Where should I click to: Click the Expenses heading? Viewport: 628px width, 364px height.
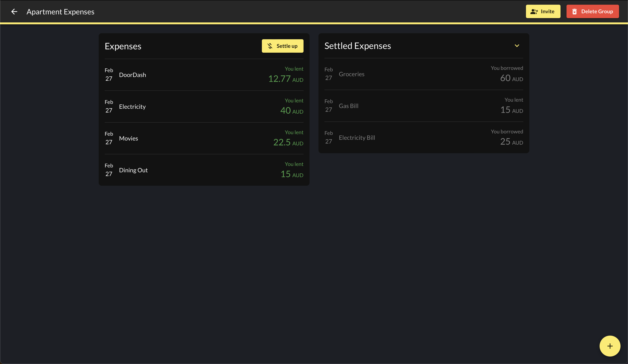pos(123,46)
